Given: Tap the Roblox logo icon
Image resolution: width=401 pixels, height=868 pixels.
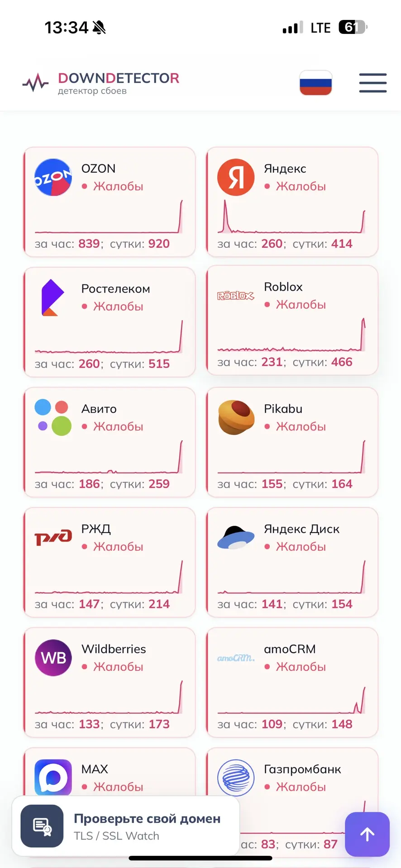Looking at the screenshot, I should click(236, 296).
